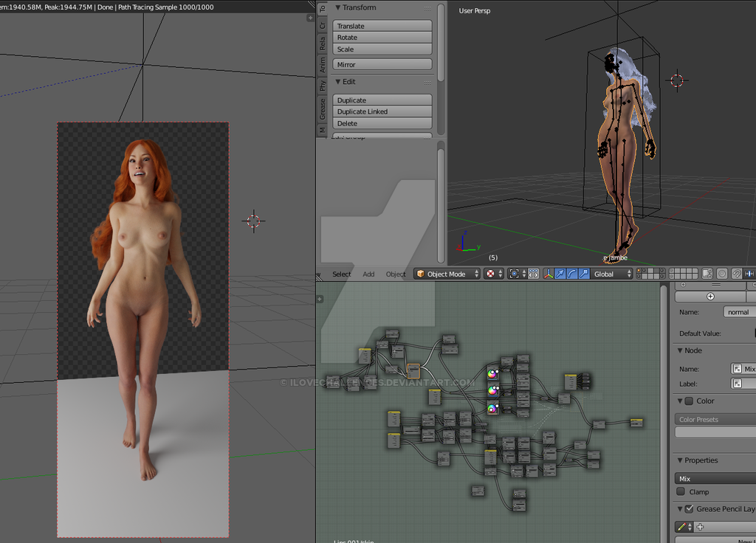Toggle the Color panel checkbox
The height and width of the screenshot is (543, 756).
pyautogui.click(x=689, y=401)
